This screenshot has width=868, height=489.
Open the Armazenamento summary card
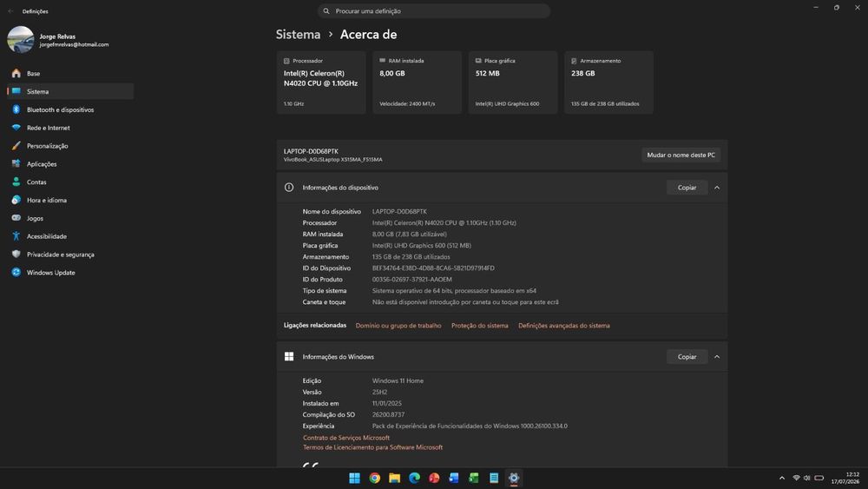pos(609,83)
